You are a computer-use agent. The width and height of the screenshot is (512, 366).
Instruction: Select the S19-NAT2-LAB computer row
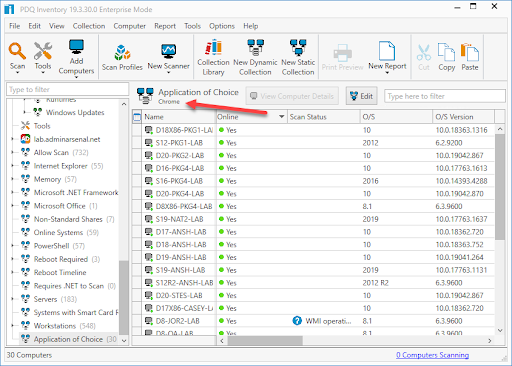(313, 219)
